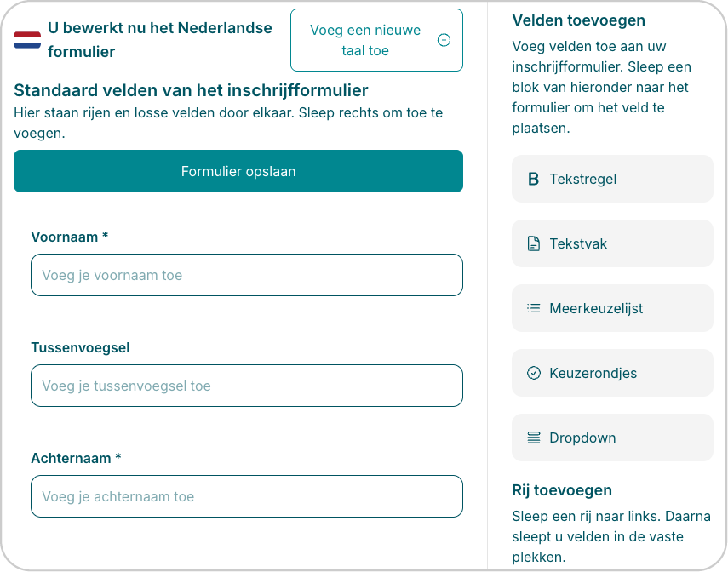728x572 pixels.
Task: Click the check circle icon of Keuzerondjes
Action: (x=534, y=373)
